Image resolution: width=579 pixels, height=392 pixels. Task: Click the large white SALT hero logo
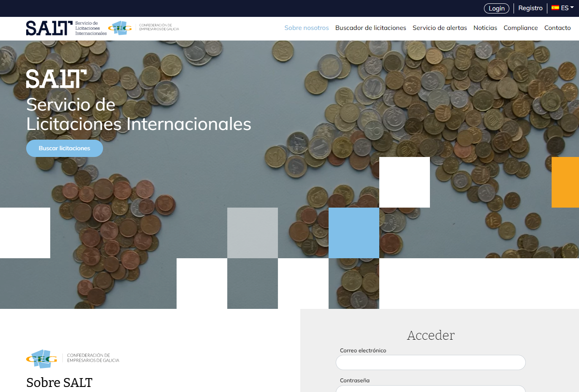57,79
